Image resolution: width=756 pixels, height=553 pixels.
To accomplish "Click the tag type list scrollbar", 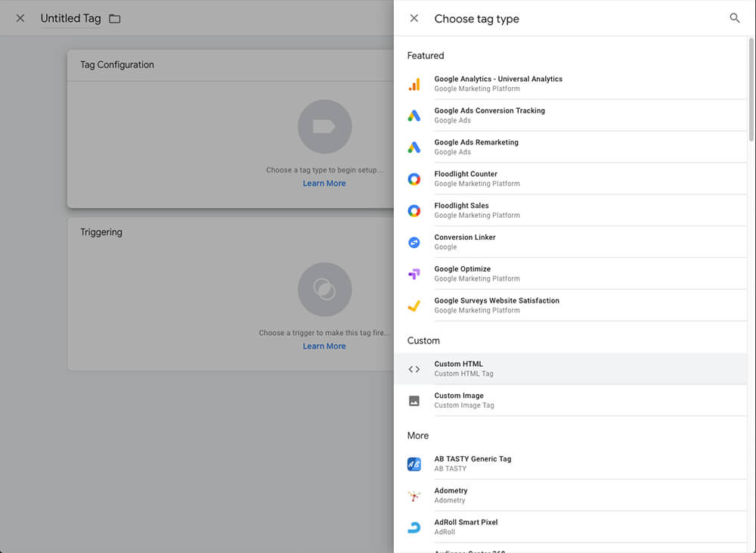I will click(x=751, y=90).
